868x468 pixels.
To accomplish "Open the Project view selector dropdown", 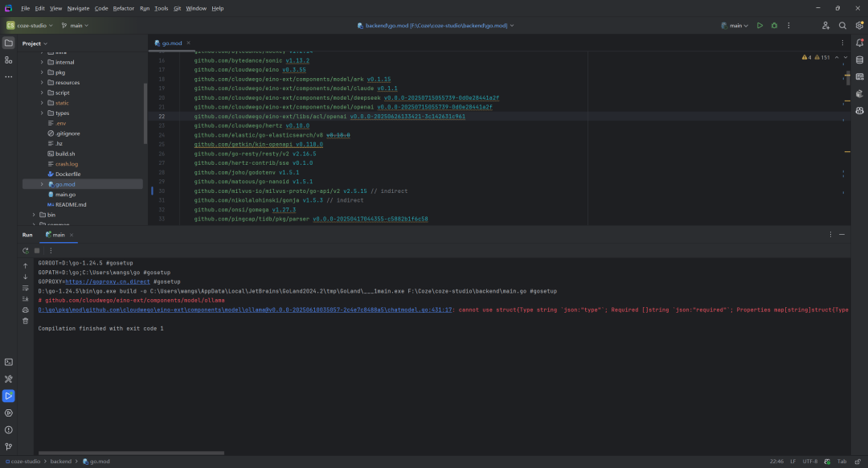I will pos(35,43).
